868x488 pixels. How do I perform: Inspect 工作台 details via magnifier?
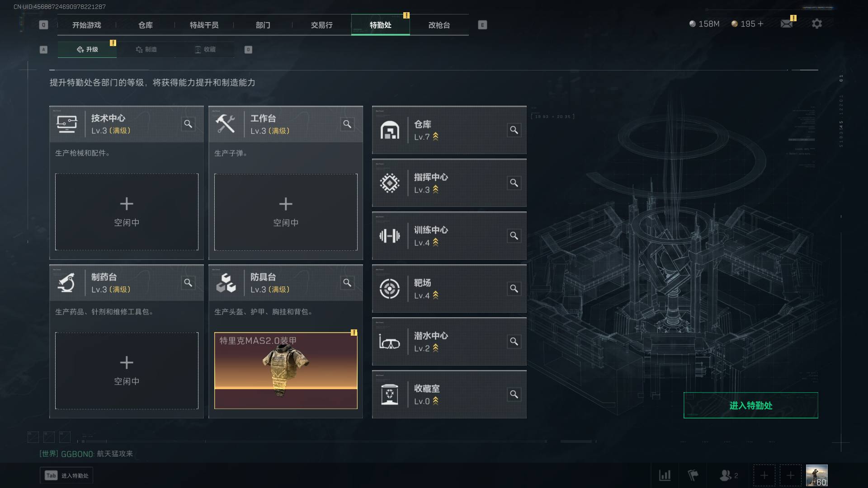click(347, 124)
